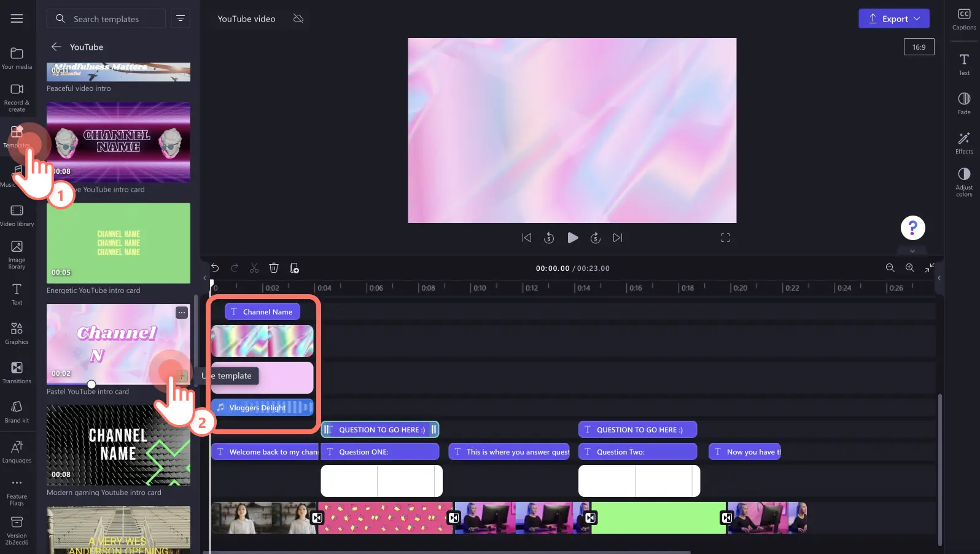Open the hamburger main menu
Viewport: 980px width, 554px height.
click(x=17, y=18)
